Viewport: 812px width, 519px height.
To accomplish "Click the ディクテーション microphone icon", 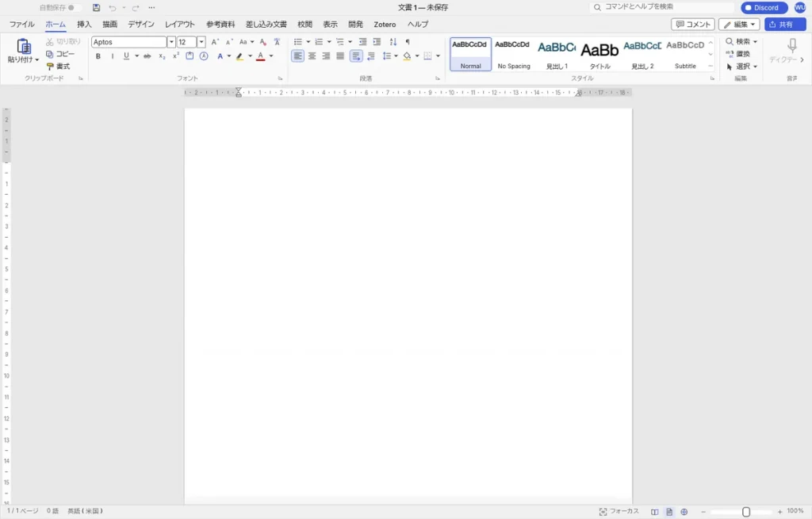I will (792, 45).
